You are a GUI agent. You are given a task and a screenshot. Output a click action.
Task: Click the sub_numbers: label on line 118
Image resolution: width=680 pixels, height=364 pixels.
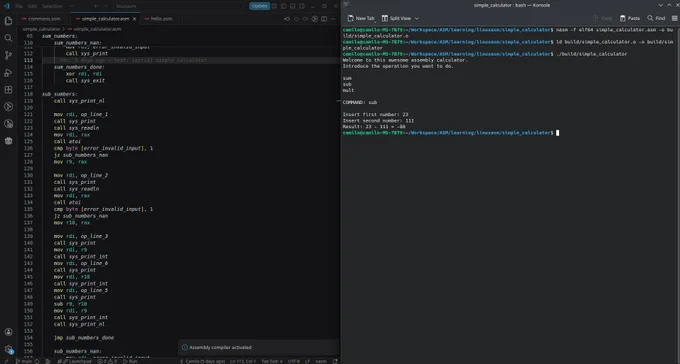tap(59, 94)
